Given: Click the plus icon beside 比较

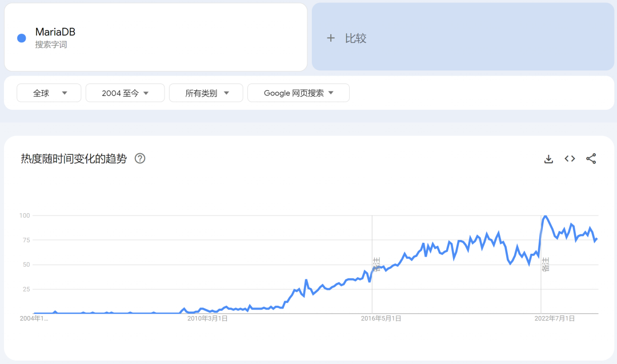Looking at the screenshot, I should (331, 38).
